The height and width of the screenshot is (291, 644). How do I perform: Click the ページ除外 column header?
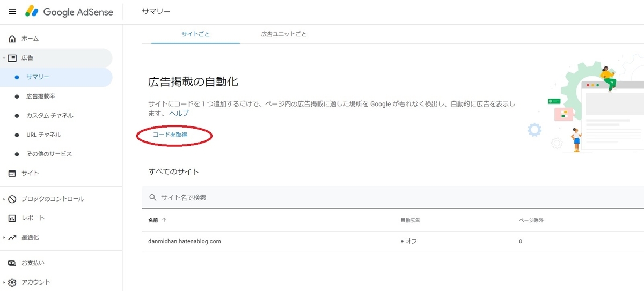(x=532, y=220)
